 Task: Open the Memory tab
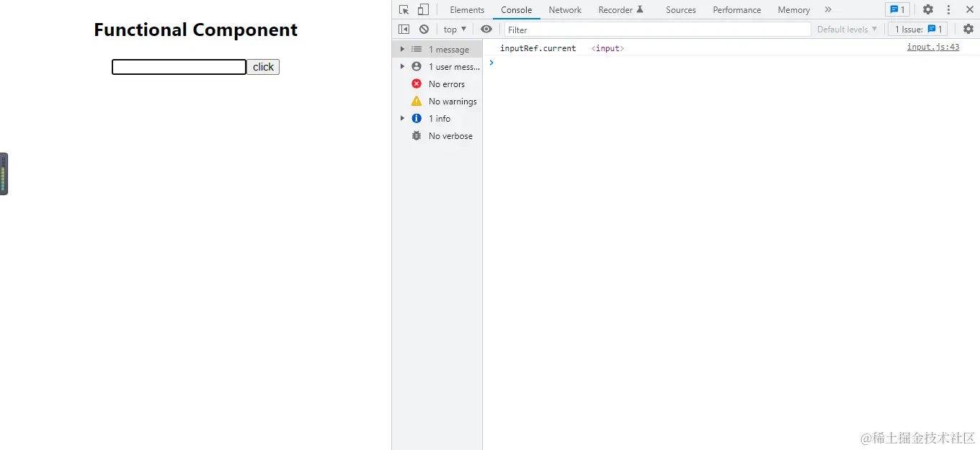point(793,9)
